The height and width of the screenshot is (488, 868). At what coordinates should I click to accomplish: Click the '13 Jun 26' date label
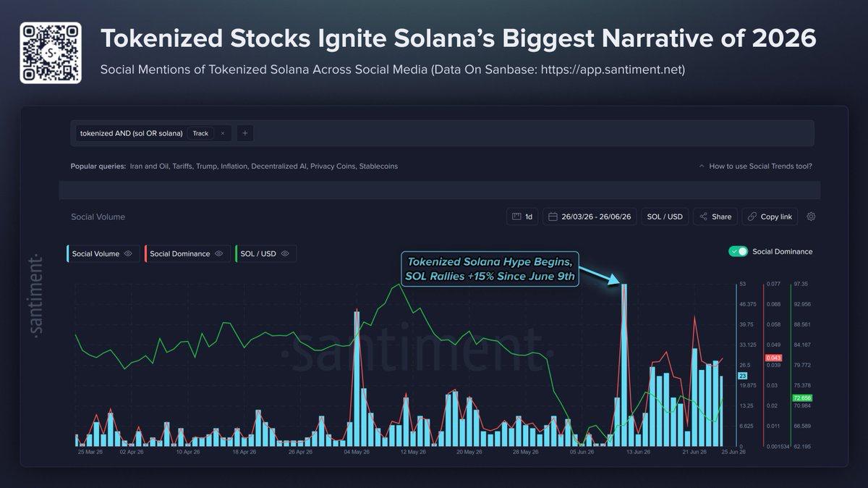(x=638, y=452)
